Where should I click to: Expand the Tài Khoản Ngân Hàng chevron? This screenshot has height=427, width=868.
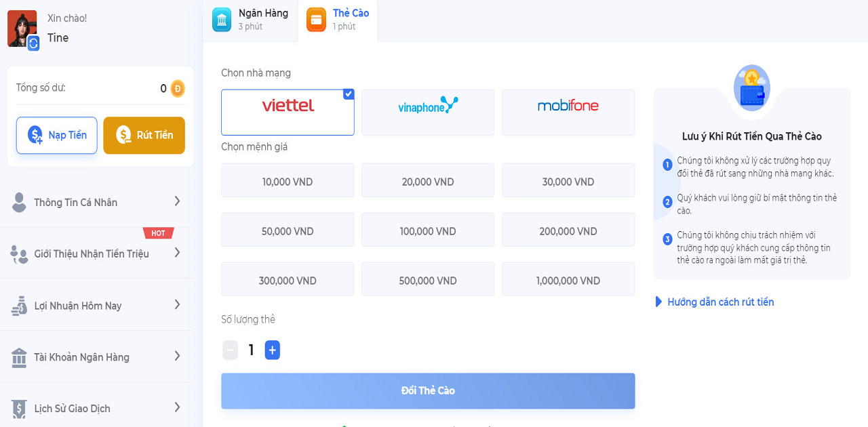pyautogui.click(x=177, y=357)
